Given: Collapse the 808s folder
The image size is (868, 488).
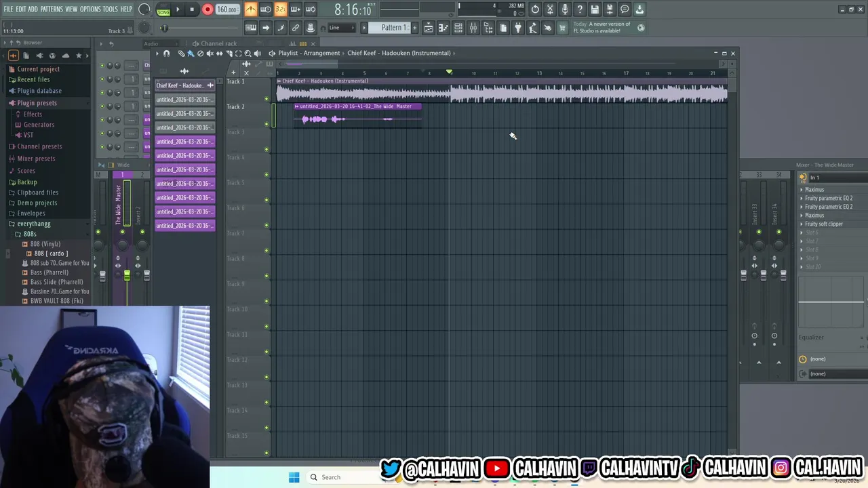Looking at the screenshot, I should tap(29, 234).
